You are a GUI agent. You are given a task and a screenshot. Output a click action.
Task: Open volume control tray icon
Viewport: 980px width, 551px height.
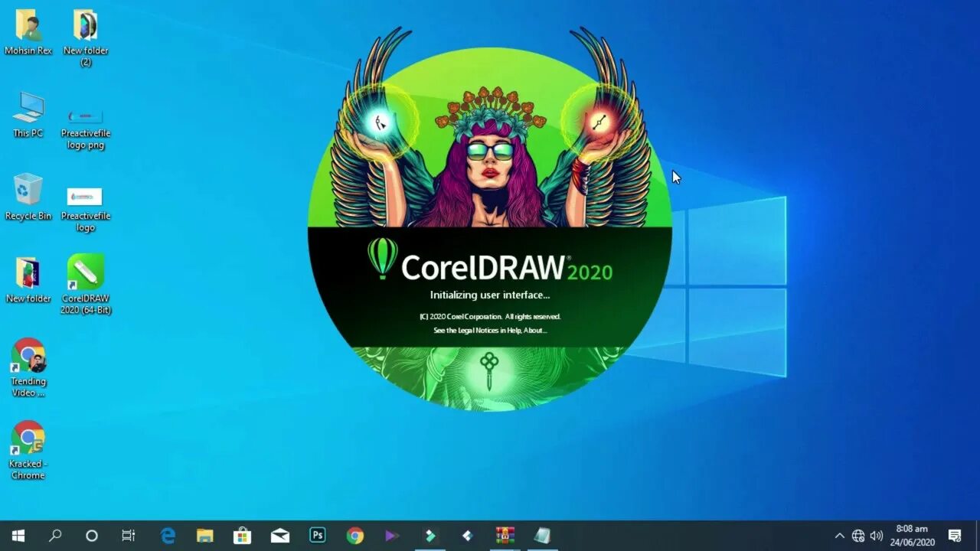[x=877, y=536]
